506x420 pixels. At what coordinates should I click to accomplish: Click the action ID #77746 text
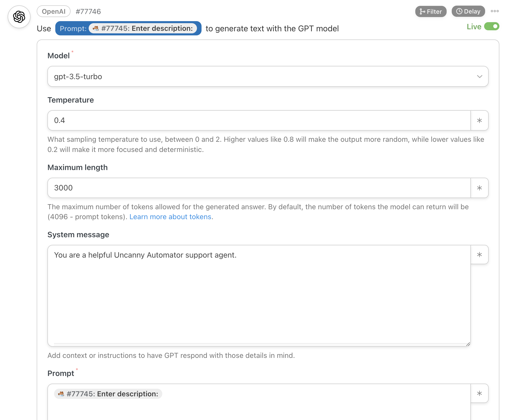88,11
